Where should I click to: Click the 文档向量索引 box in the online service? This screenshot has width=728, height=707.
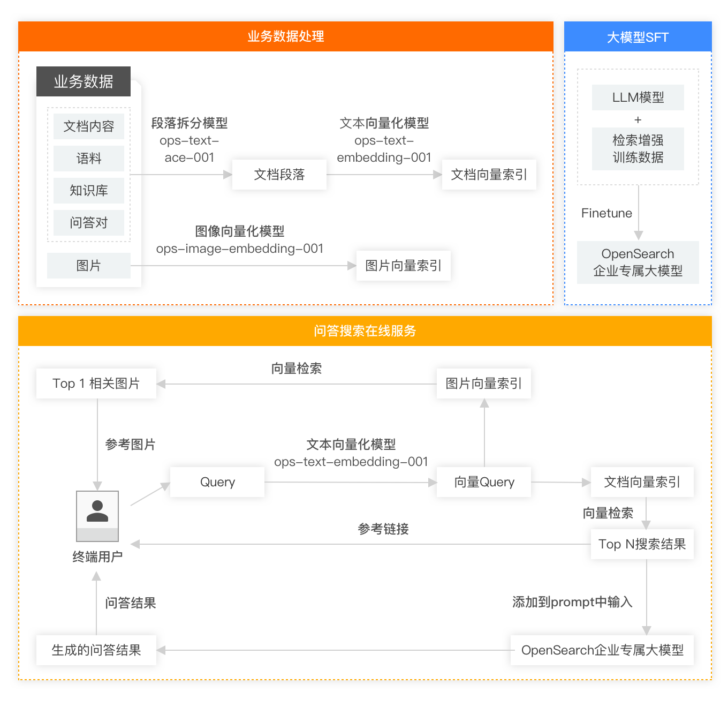(642, 482)
